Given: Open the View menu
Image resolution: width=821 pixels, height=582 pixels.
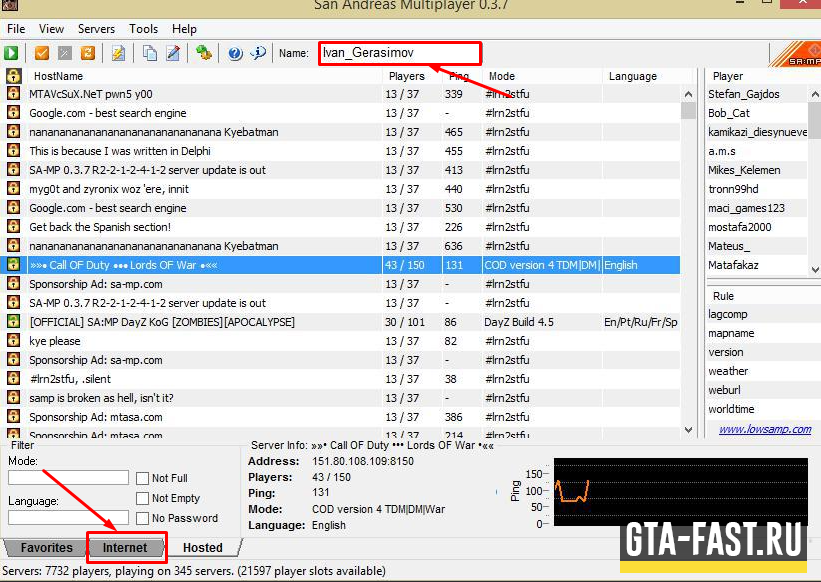Looking at the screenshot, I should click(x=51, y=29).
